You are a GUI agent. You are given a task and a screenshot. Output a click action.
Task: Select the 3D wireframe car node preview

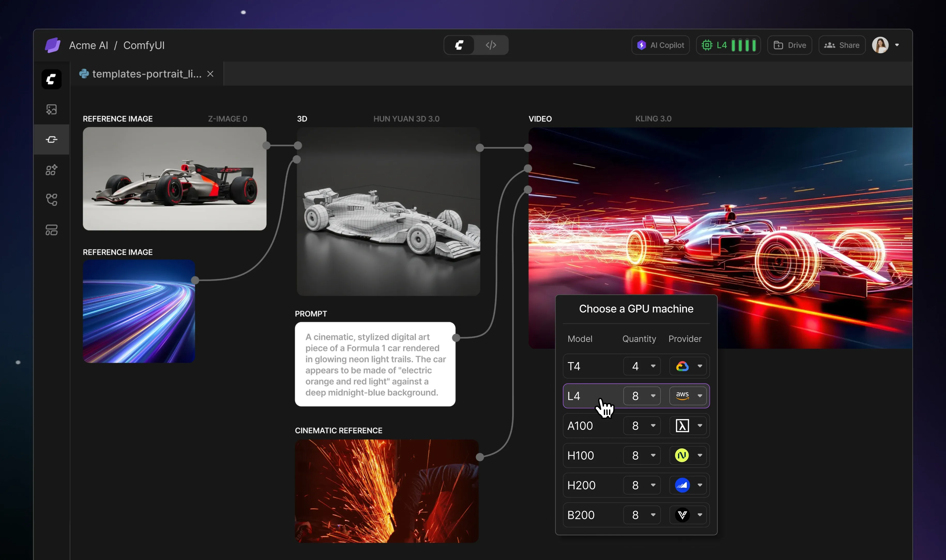coord(388,211)
